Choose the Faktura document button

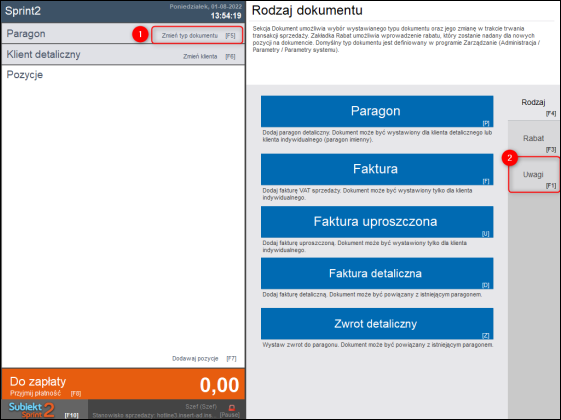[377, 169]
